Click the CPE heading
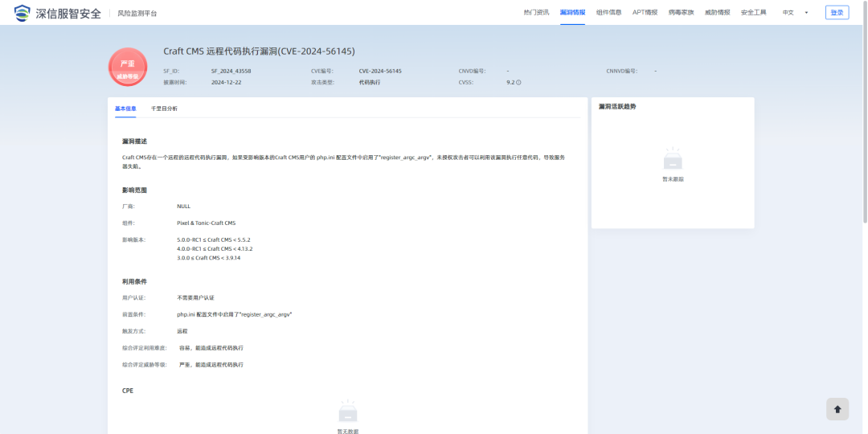868x434 pixels. coord(127,391)
